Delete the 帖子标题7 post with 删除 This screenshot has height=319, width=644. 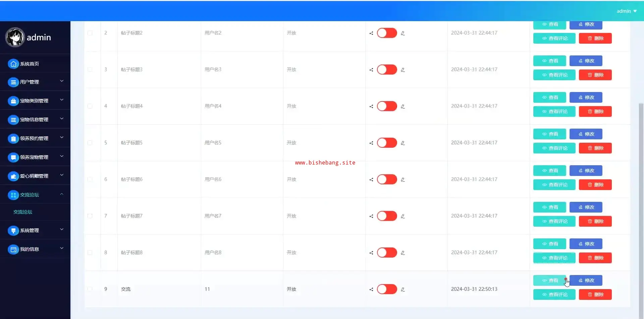(x=595, y=221)
